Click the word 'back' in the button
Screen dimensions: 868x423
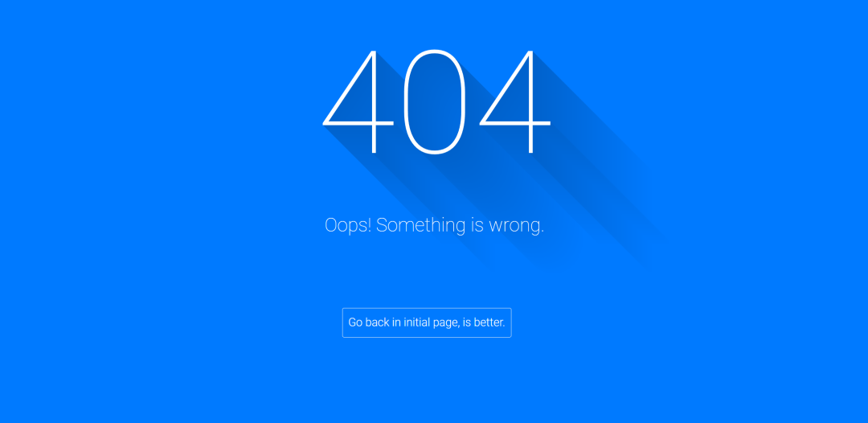[378, 322]
